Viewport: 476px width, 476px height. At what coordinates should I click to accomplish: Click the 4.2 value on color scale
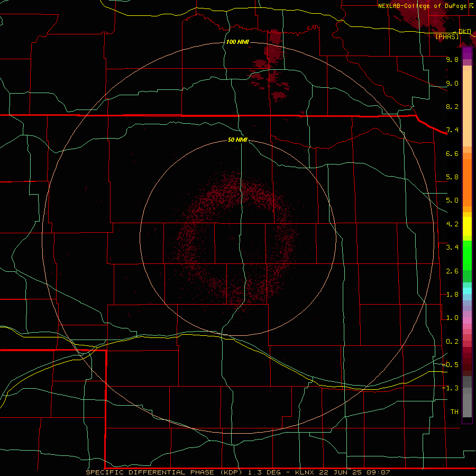(452, 224)
